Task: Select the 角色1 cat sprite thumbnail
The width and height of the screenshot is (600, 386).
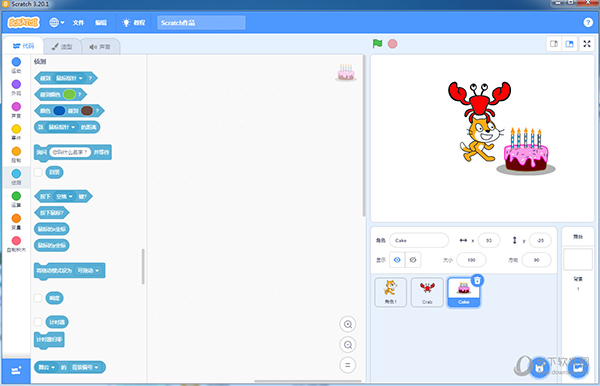Action: click(x=390, y=292)
